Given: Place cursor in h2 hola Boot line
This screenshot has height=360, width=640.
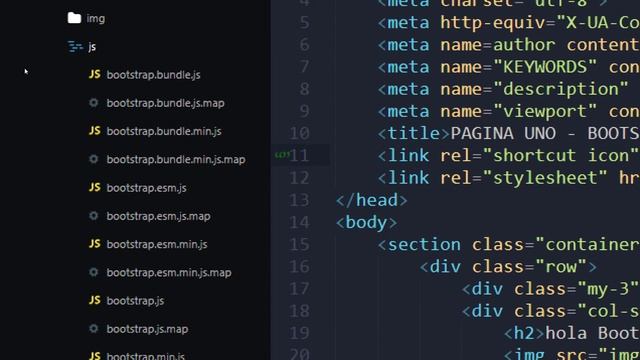Looking at the screenshot, I should coord(572,333).
